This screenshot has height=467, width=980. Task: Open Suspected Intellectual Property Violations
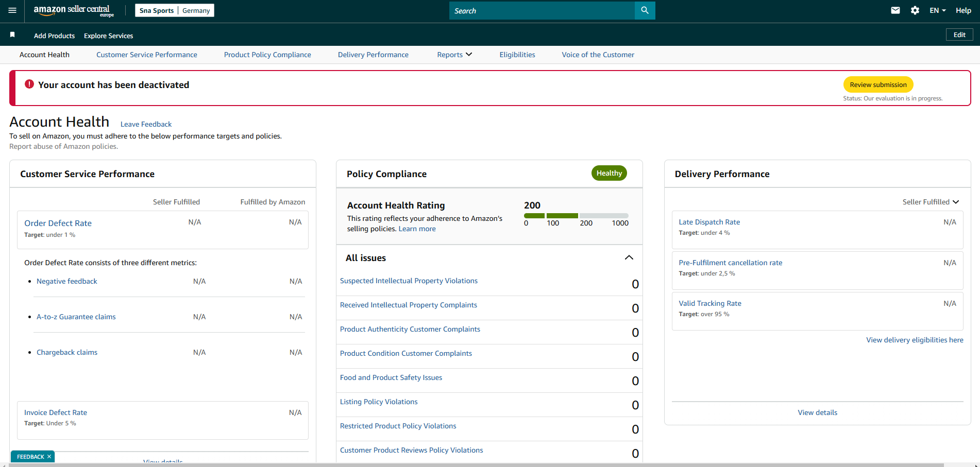[409, 281]
